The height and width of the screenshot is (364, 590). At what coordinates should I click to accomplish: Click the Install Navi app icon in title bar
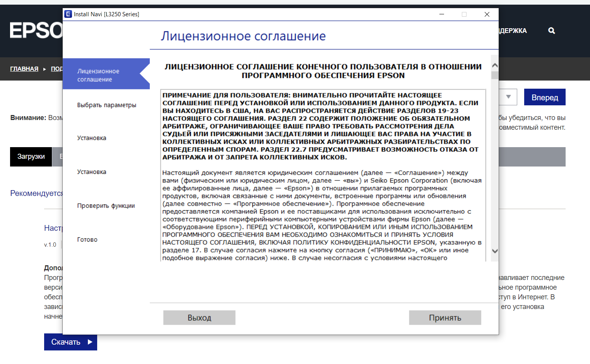(x=68, y=14)
